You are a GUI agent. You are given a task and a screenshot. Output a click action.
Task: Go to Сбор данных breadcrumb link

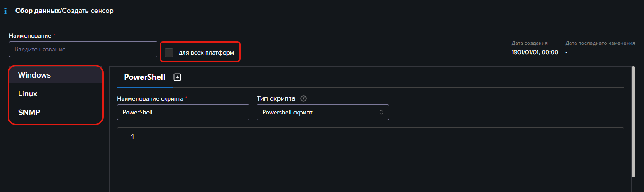tap(37, 11)
